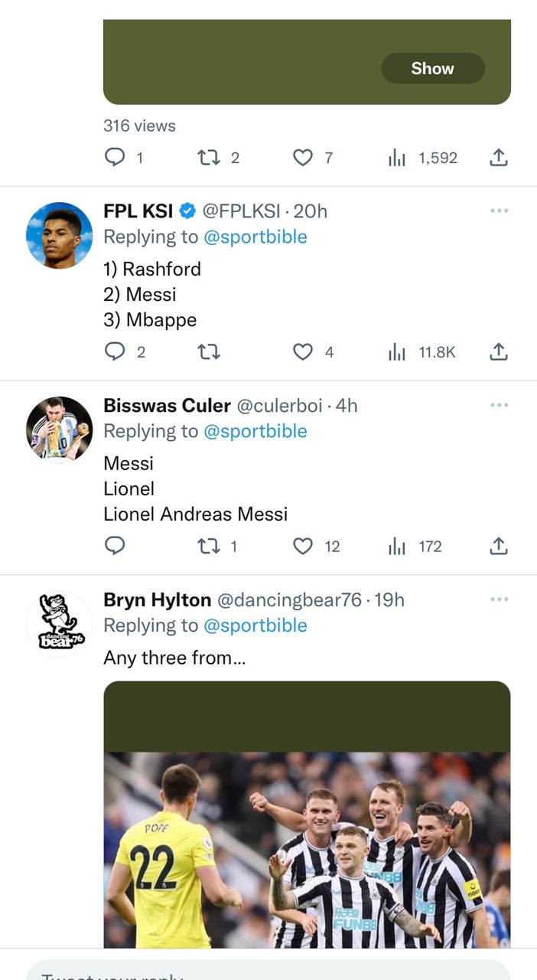
Task: Open more options for Bisswas Culer tweet
Action: 499,405
